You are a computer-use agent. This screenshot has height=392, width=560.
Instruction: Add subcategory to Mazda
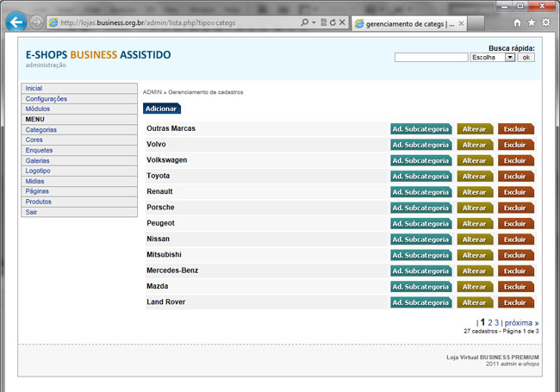[420, 286]
